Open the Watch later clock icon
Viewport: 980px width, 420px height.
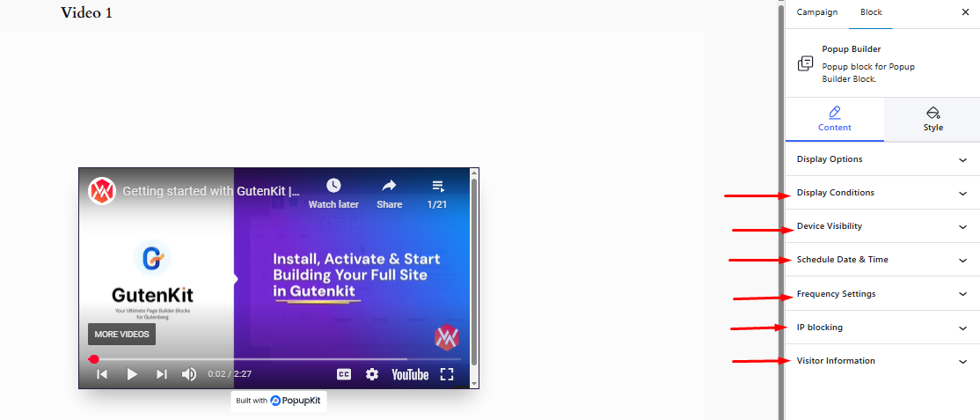333,185
